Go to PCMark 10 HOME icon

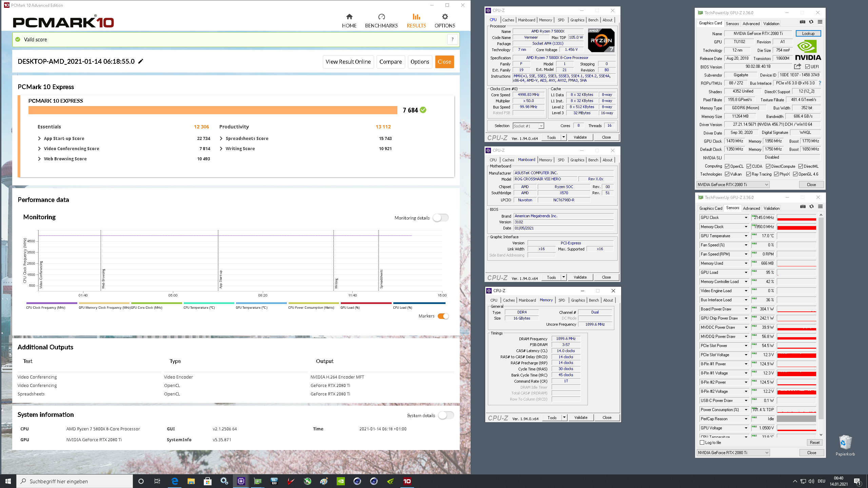[x=349, y=17]
